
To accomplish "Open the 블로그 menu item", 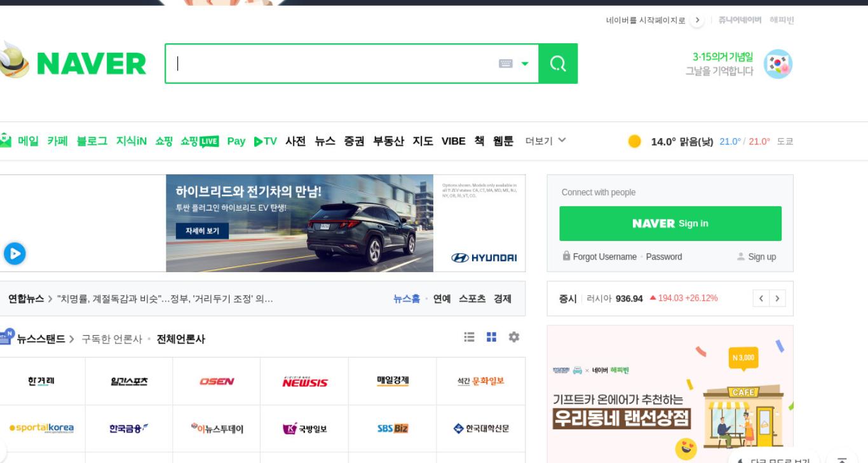I will tap(92, 141).
